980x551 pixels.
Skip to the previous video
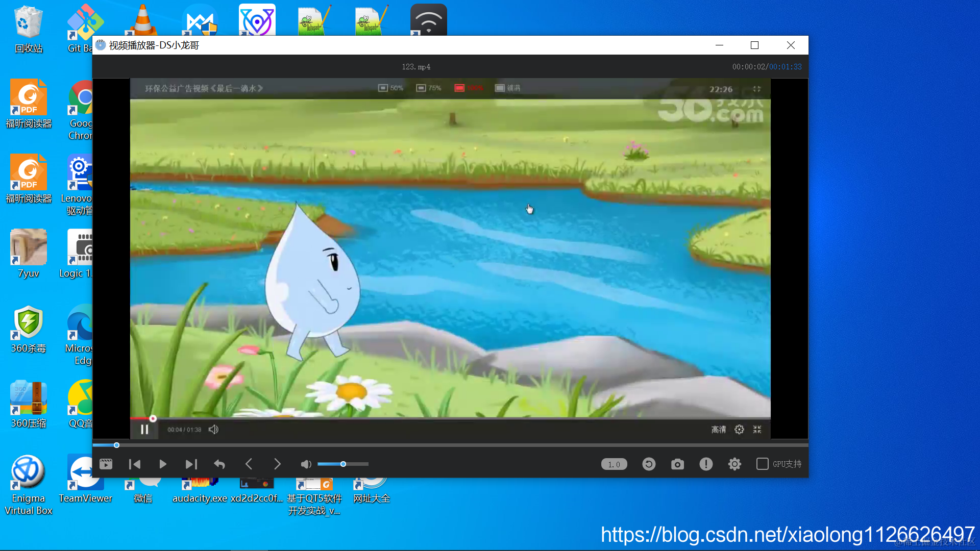pos(135,464)
